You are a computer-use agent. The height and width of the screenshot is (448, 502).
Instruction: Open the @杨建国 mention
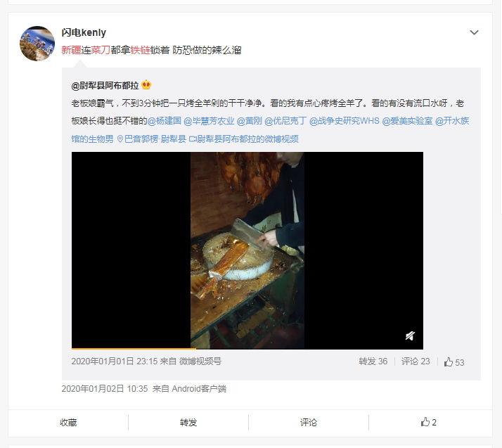165,121
